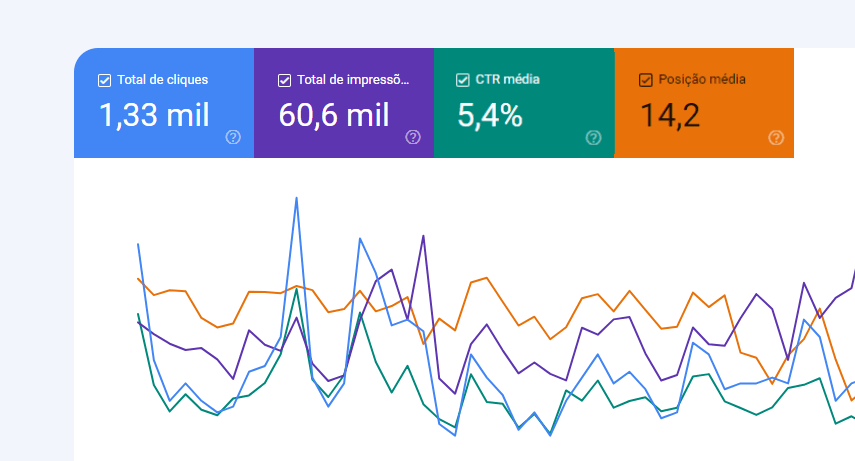855x461 pixels.
Task: Untick the Posição média checkbox
Action: [645, 80]
